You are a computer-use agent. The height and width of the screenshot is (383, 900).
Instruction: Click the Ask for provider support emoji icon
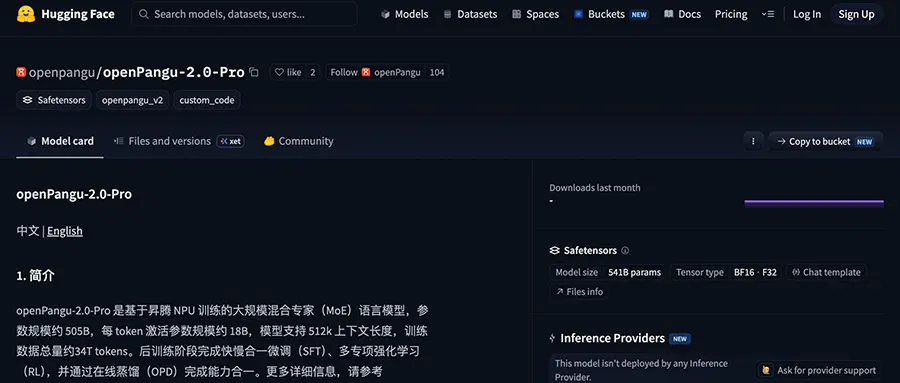click(766, 370)
